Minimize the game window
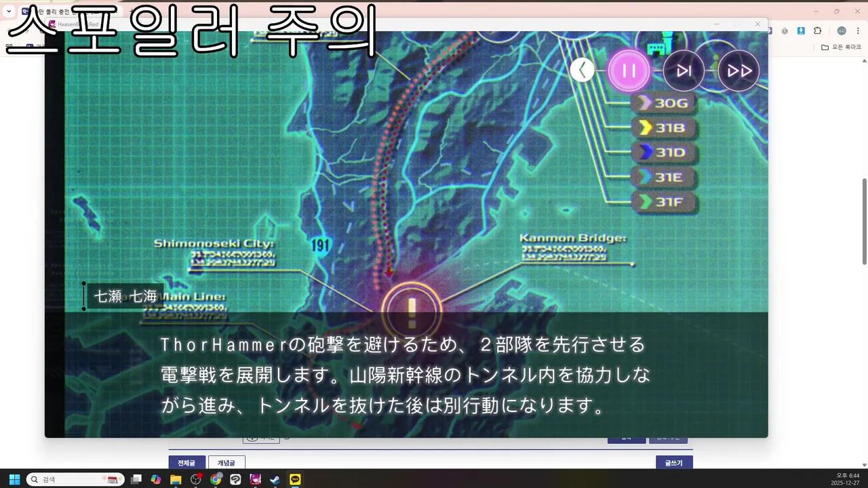The image size is (868, 488). (x=715, y=24)
